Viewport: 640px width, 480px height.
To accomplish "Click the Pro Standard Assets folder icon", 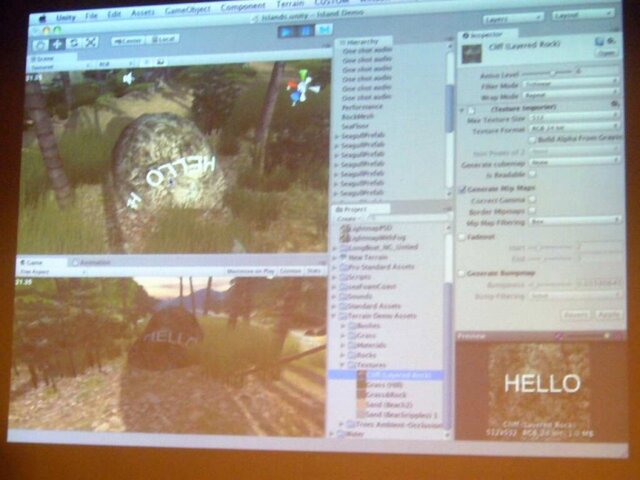I will 344,267.
